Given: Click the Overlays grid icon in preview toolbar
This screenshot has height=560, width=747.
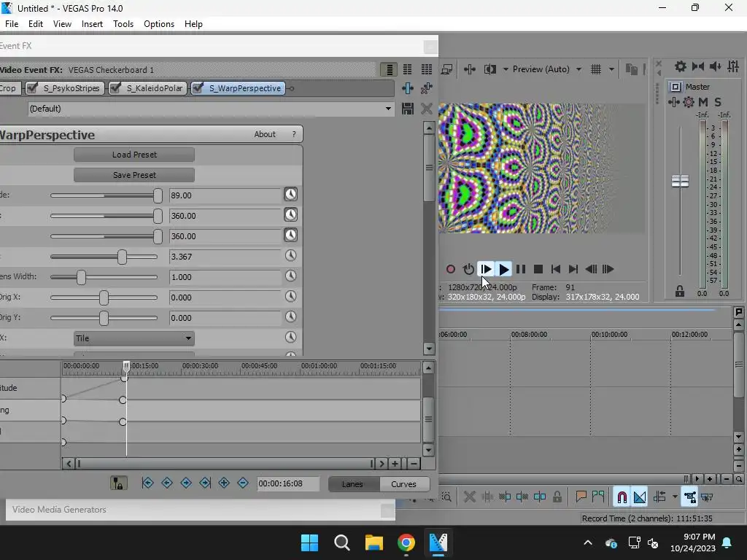Looking at the screenshot, I should click(x=596, y=69).
